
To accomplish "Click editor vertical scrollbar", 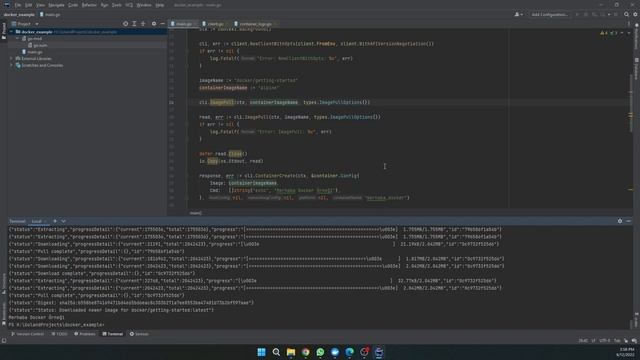I will tap(631, 102).
